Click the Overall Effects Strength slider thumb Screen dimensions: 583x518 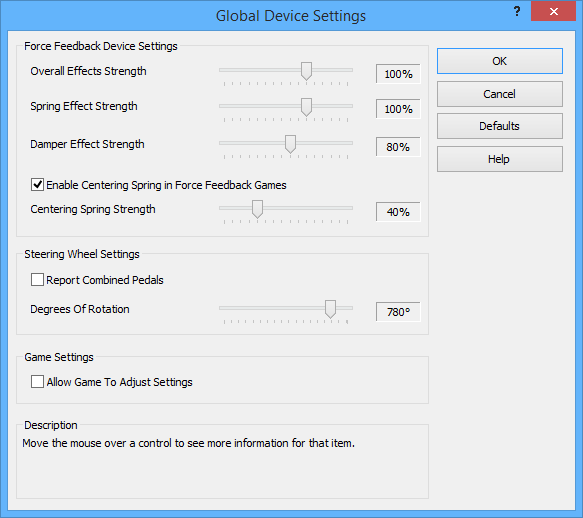(306, 71)
